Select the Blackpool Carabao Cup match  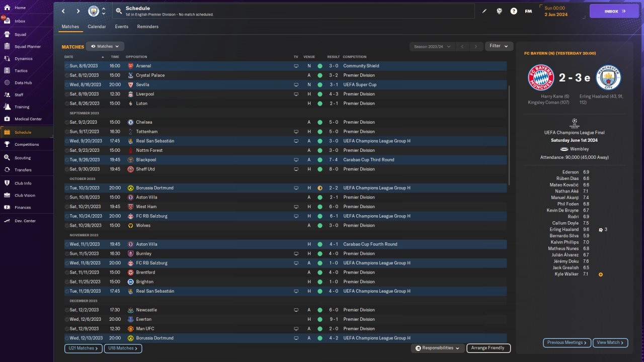[285, 160]
